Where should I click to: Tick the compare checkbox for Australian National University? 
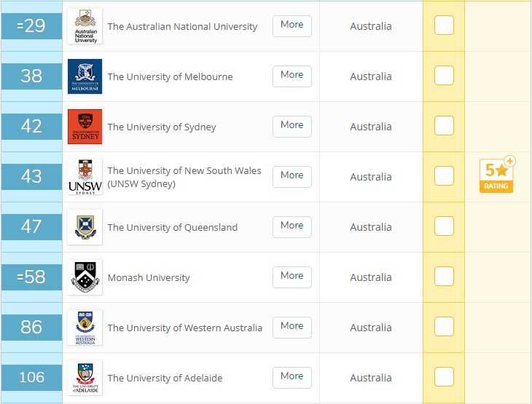(x=444, y=25)
